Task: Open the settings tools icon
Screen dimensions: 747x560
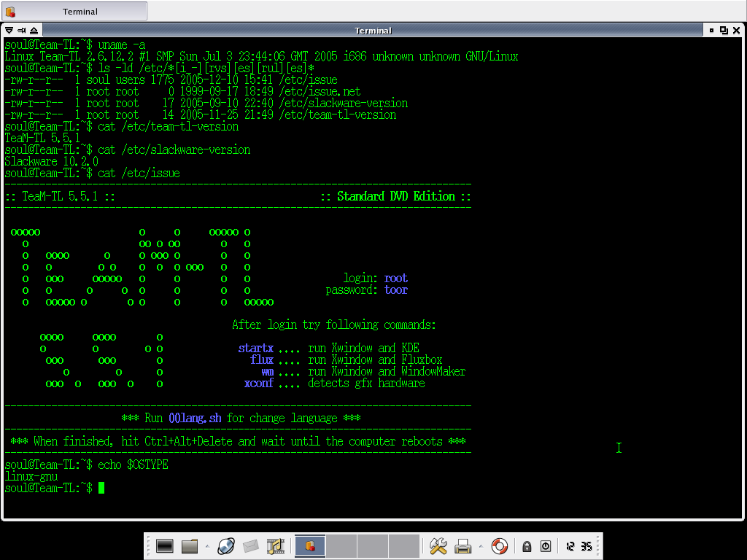Action: [x=438, y=546]
